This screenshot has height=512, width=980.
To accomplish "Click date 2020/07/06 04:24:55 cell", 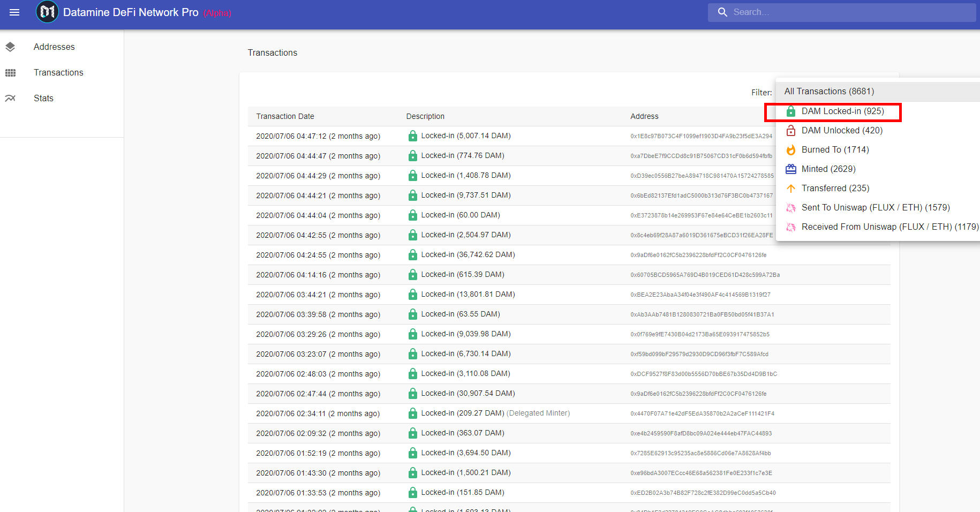I will (x=318, y=255).
